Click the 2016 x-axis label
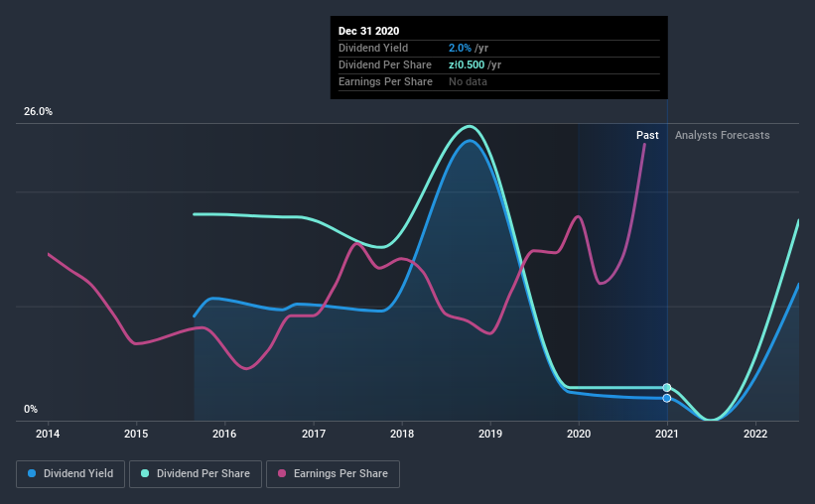This screenshot has width=815, height=504. click(224, 434)
